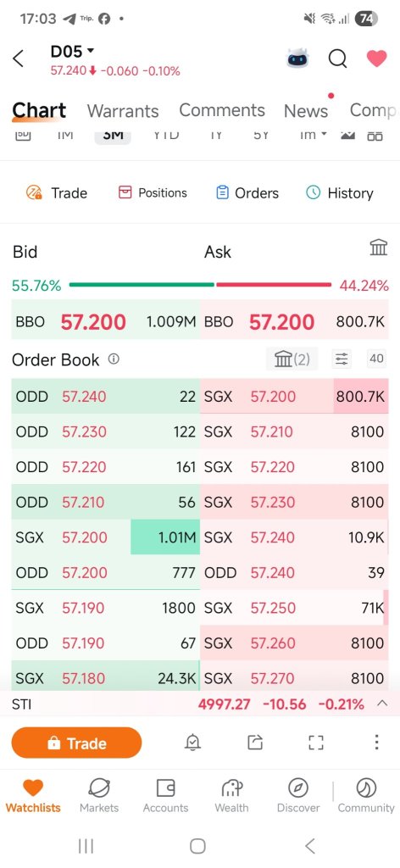The image size is (400, 868).
Task: Go back using the top-left arrow
Action: [19, 58]
